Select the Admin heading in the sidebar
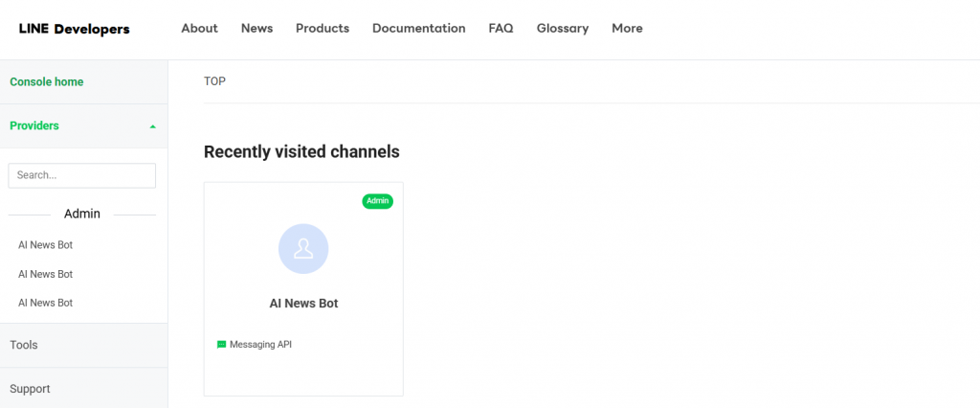The image size is (980, 408). 82,214
